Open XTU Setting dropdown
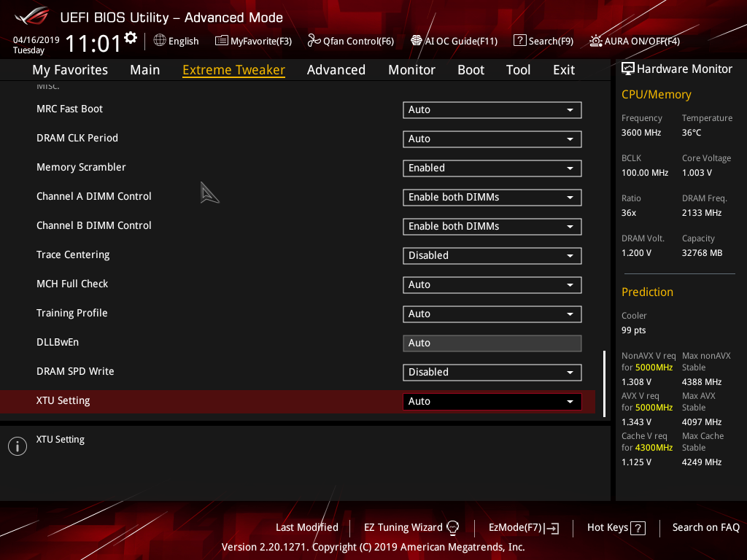 tap(492, 402)
